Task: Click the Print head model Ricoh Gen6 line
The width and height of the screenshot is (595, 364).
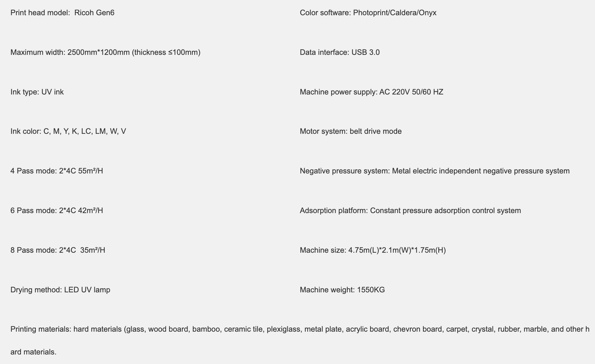Action: coord(62,13)
